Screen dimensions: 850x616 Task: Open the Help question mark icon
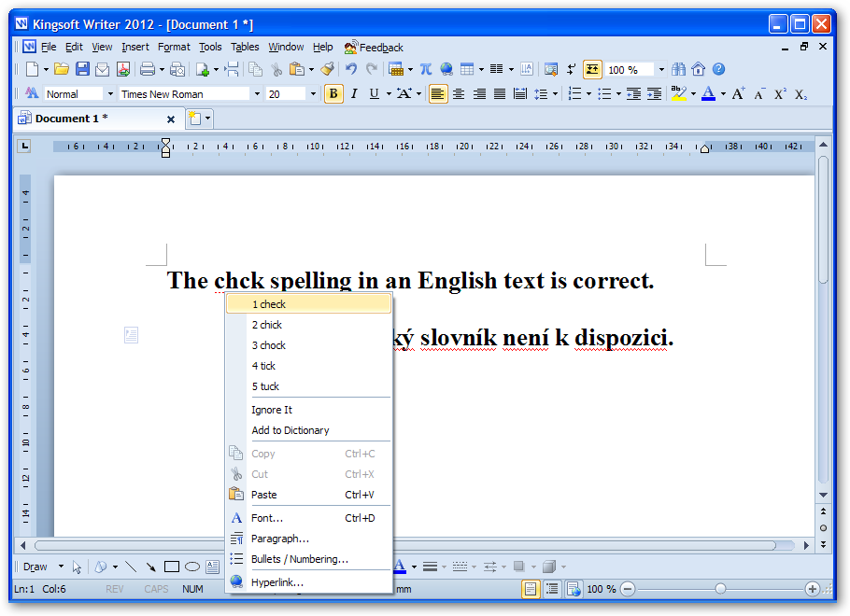(719, 69)
